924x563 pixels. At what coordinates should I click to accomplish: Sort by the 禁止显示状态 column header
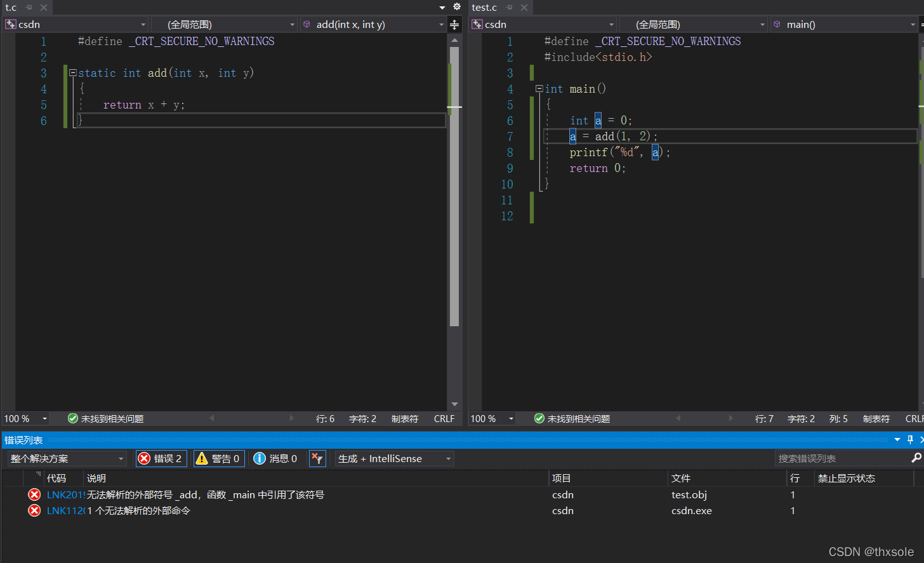[x=864, y=479]
